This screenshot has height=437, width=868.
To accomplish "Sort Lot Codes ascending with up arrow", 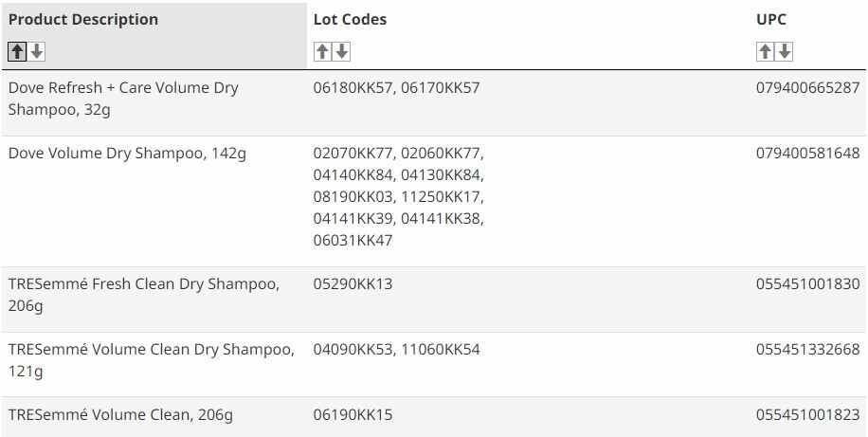I will 322,52.
